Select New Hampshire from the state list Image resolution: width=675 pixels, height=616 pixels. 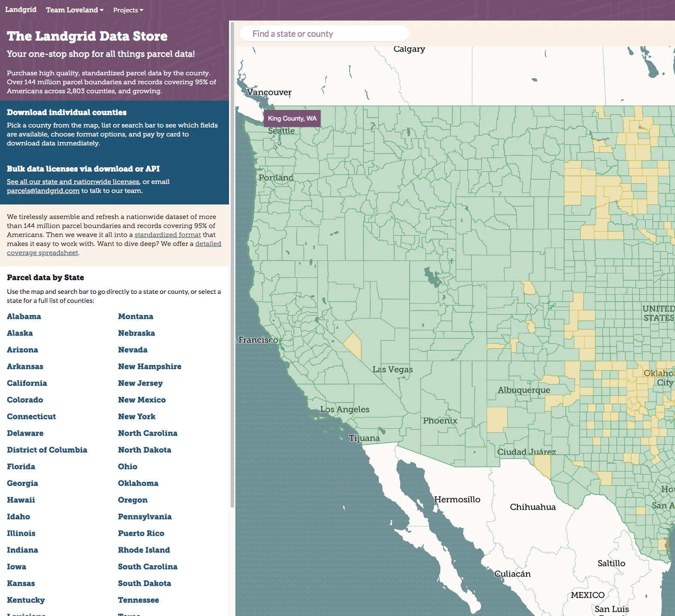pos(150,367)
